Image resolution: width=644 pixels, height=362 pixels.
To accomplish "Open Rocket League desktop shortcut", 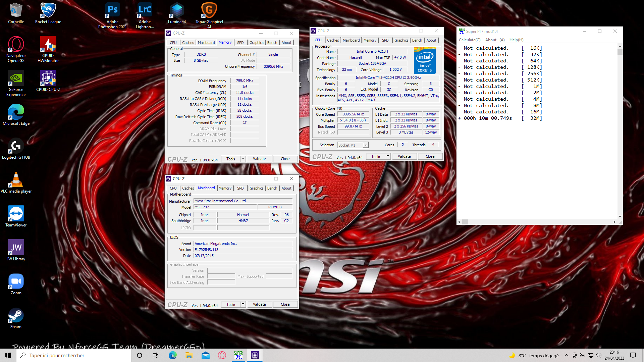I will [48, 13].
